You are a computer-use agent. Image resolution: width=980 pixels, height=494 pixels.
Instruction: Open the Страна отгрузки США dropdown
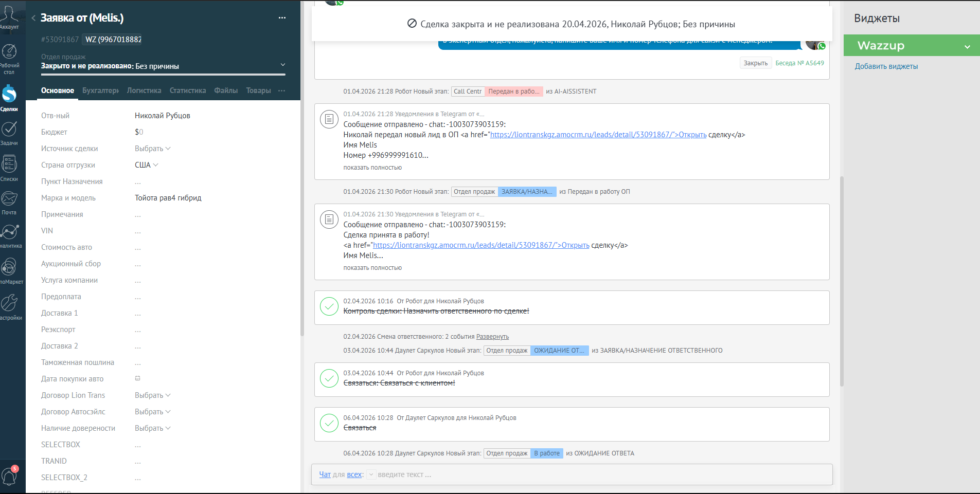(147, 165)
